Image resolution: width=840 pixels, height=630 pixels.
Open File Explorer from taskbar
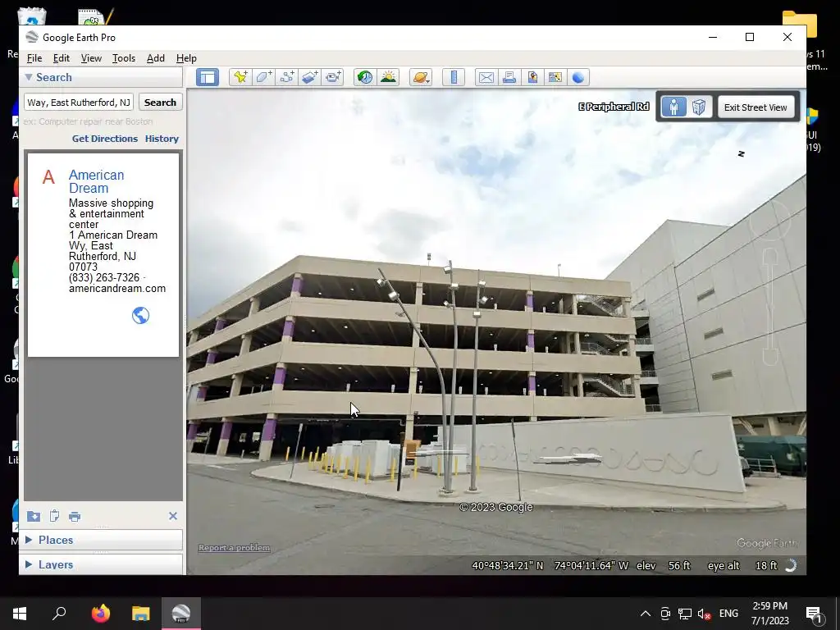pyautogui.click(x=141, y=614)
